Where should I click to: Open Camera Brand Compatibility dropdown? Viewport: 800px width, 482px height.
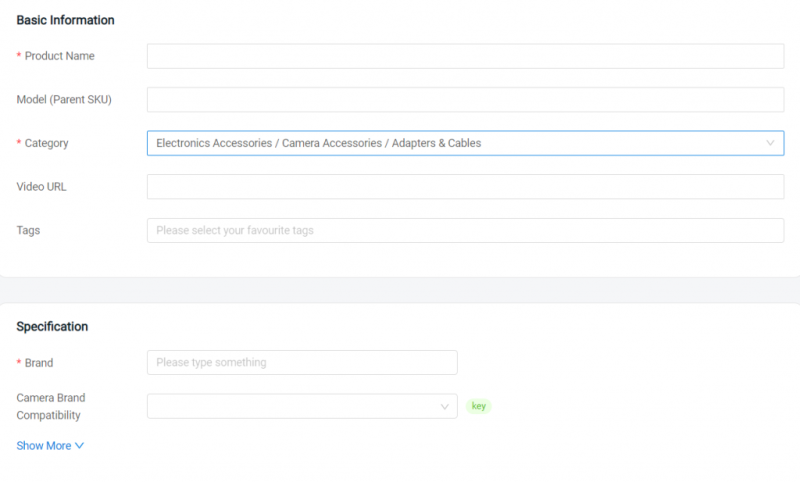point(302,407)
